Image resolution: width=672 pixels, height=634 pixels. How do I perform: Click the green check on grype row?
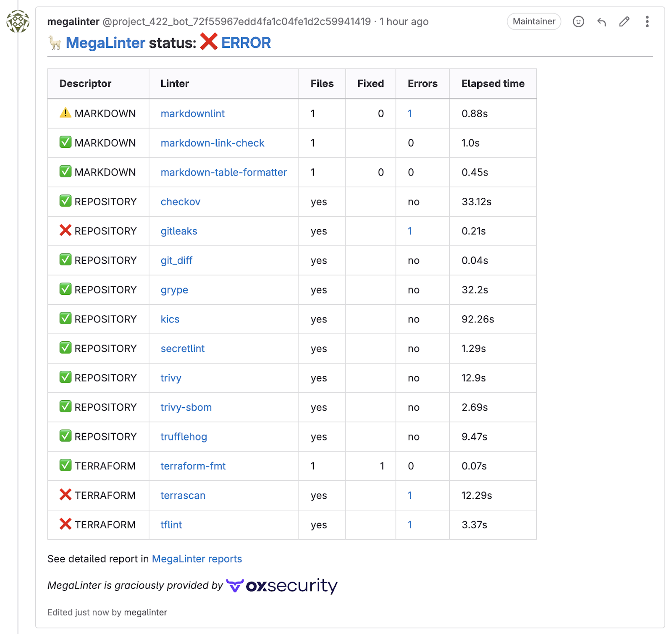(65, 289)
